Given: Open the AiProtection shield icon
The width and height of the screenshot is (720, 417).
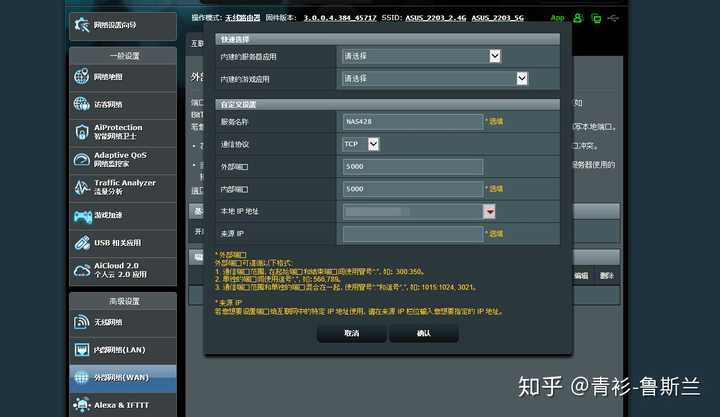Looking at the screenshot, I should coord(82,132).
